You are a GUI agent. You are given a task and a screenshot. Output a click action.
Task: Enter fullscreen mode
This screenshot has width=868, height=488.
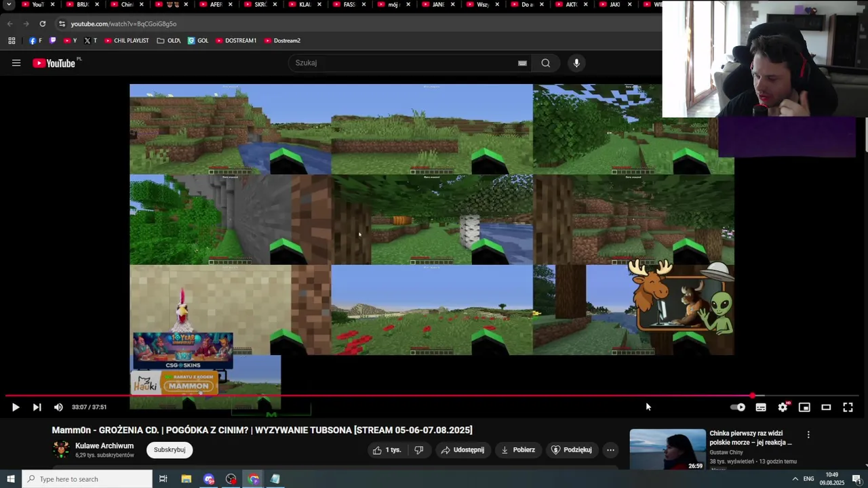(x=848, y=407)
